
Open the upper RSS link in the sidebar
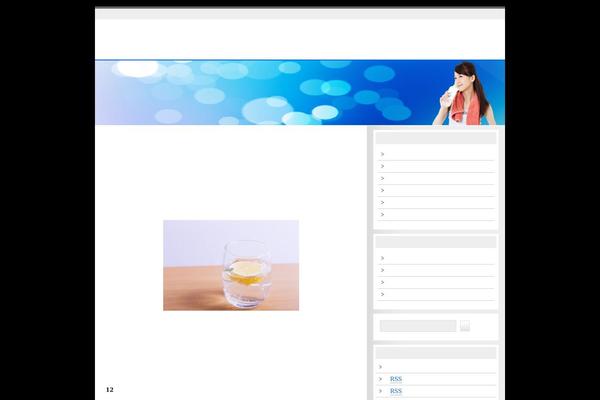coord(396,379)
